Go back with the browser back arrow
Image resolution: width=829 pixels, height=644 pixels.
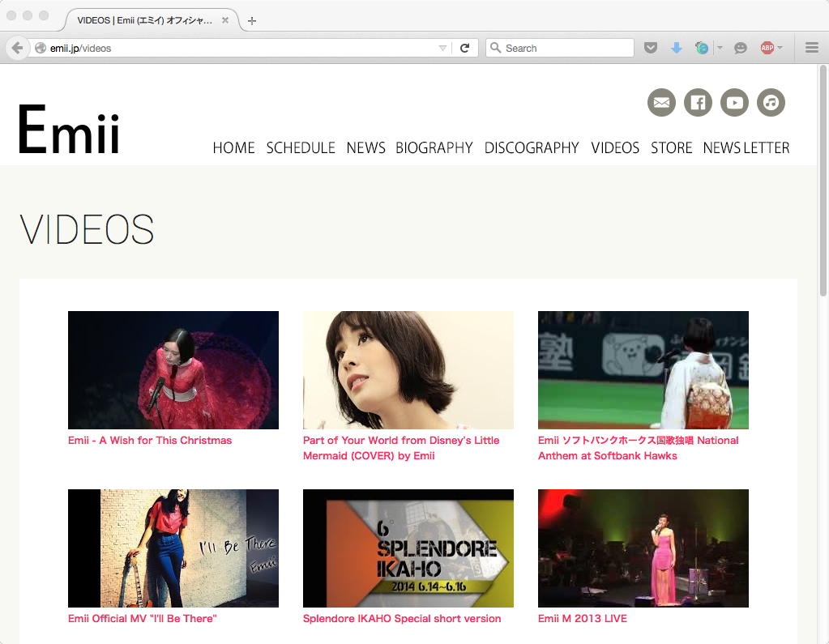(18, 48)
